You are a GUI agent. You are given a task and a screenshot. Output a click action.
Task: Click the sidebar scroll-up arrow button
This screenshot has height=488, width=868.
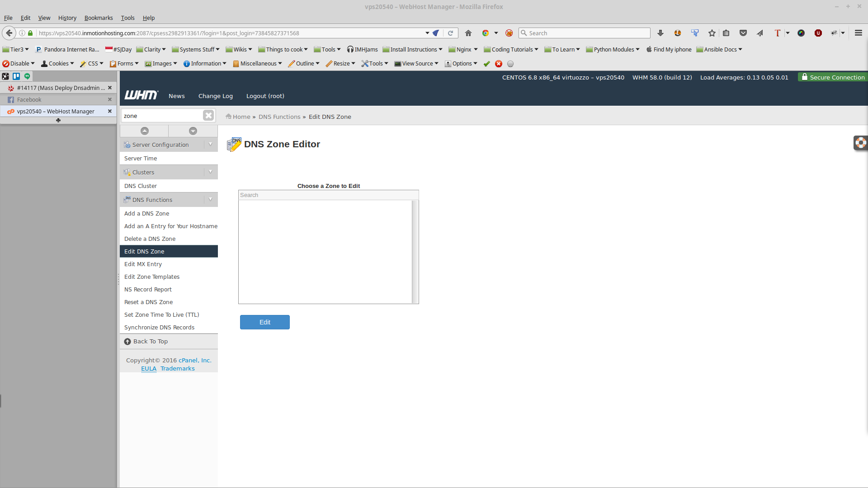144,131
